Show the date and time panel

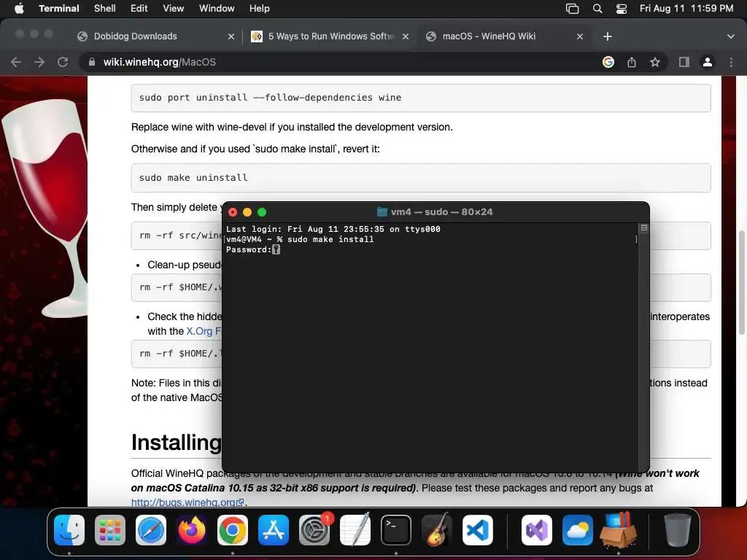click(686, 9)
